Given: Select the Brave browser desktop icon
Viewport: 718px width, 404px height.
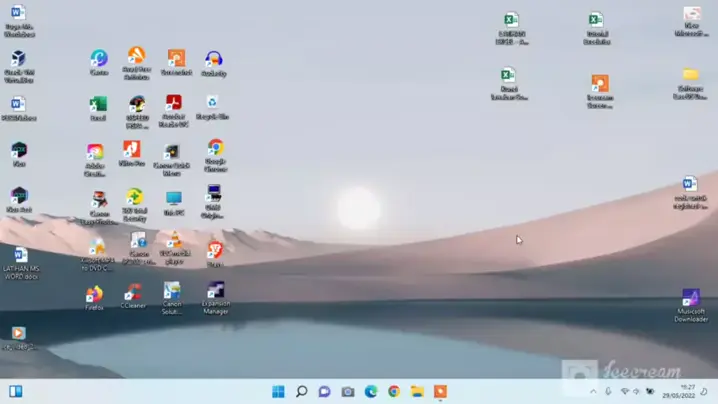Looking at the screenshot, I should pyautogui.click(x=214, y=249).
